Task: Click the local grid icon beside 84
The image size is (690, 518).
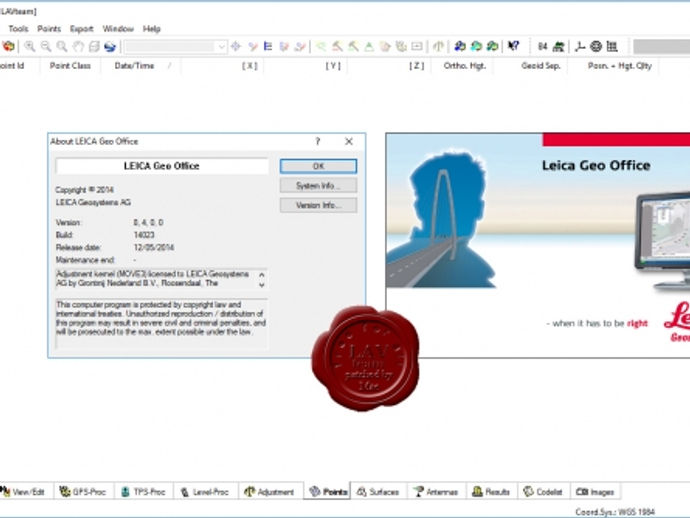Action: 558,46
